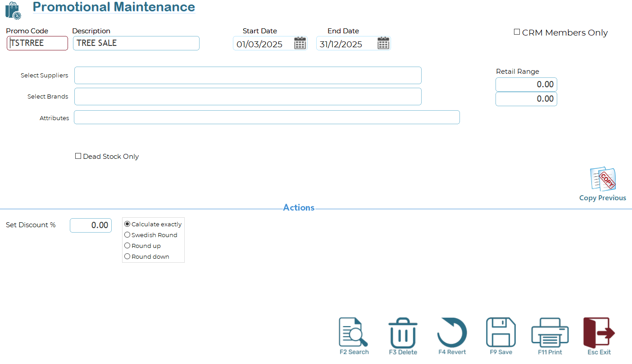Print using the F11 Print icon
632x364 pixels.
click(x=550, y=333)
